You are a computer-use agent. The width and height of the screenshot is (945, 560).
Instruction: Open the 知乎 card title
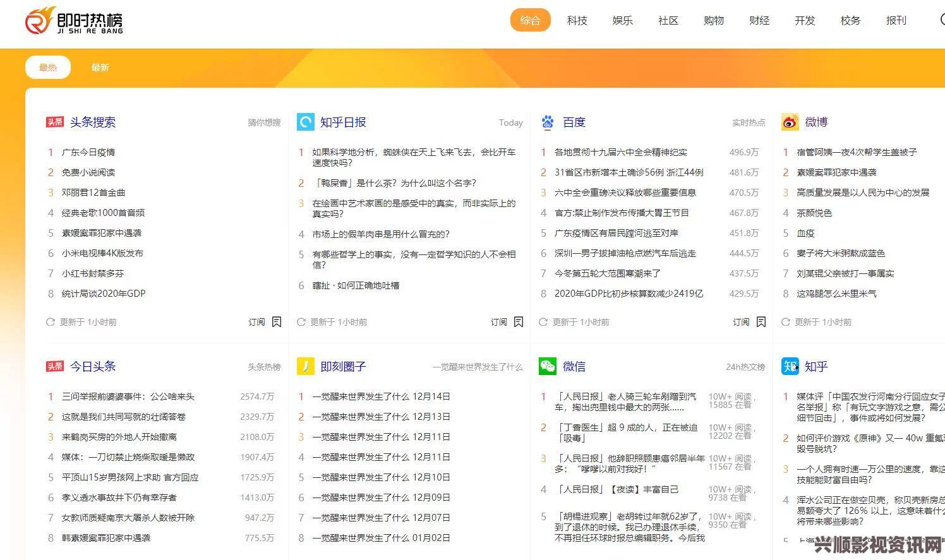pyautogui.click(x=816, y=366)
